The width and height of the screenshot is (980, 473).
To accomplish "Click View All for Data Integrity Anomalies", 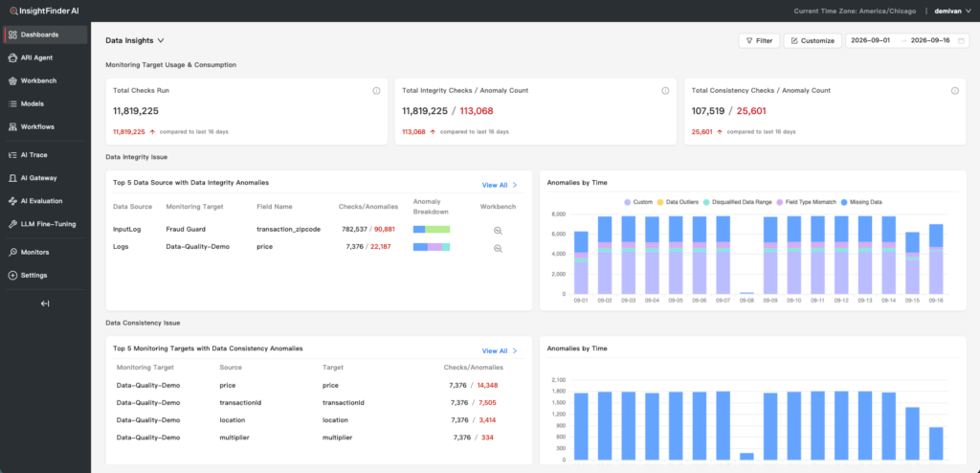I will 500,185.
